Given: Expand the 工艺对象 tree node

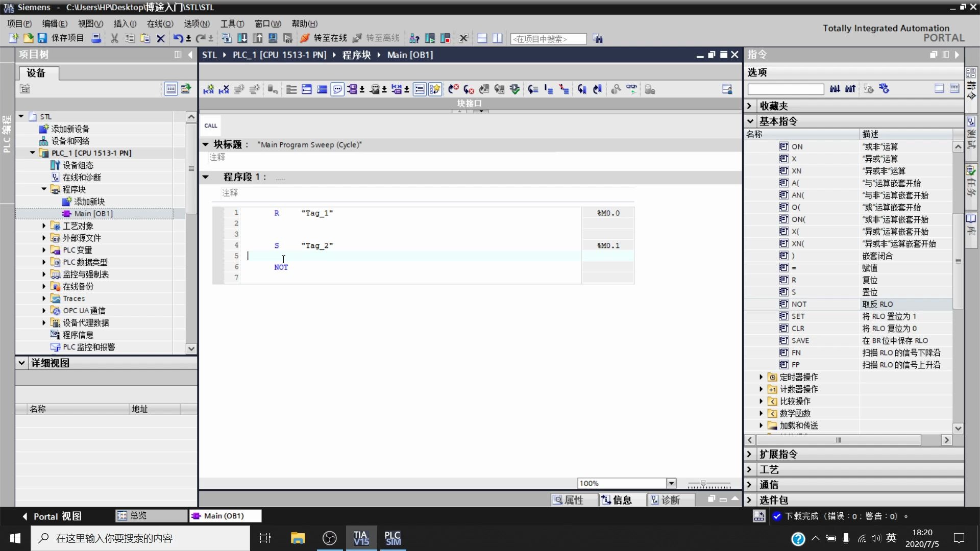Looking at the screenshot, I should [x=44, y=226].
